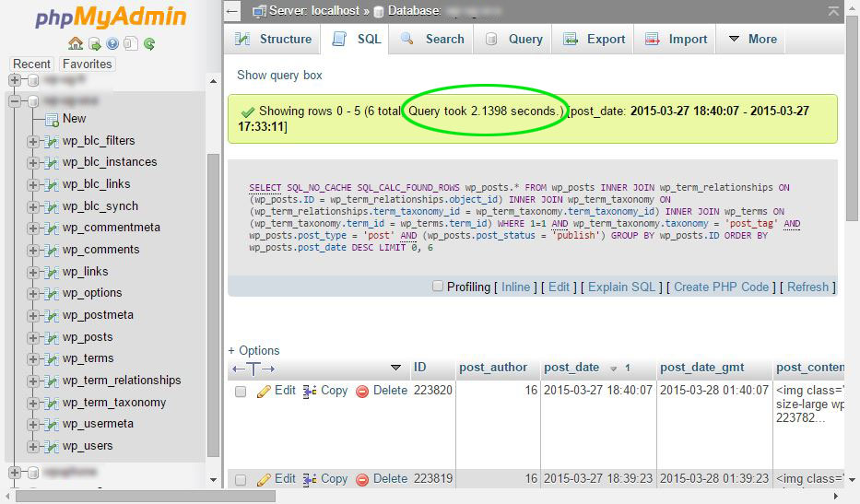
Task: Click red Delete icon for row 223819
Action: 362,479
